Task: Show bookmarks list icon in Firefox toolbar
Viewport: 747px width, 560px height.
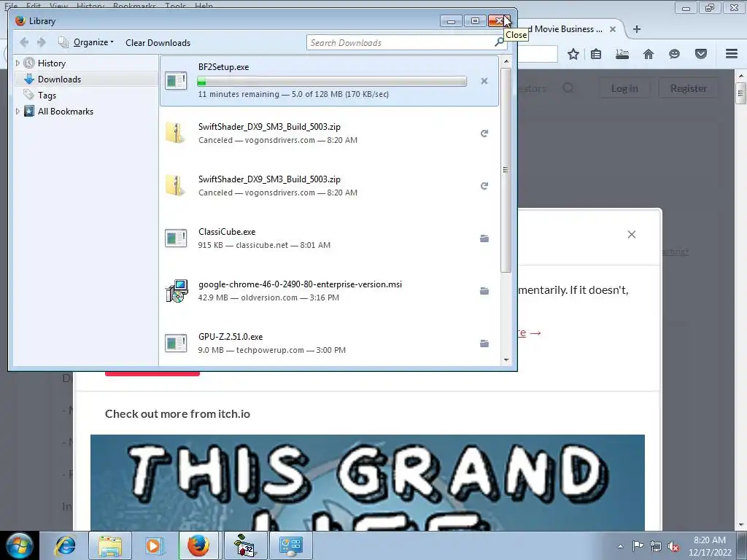Action: click(x=596, y=54)
